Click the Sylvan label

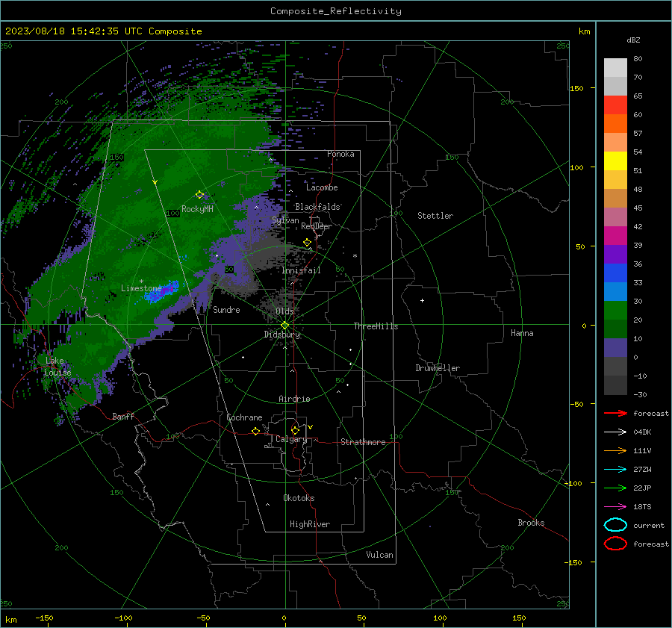285,220
